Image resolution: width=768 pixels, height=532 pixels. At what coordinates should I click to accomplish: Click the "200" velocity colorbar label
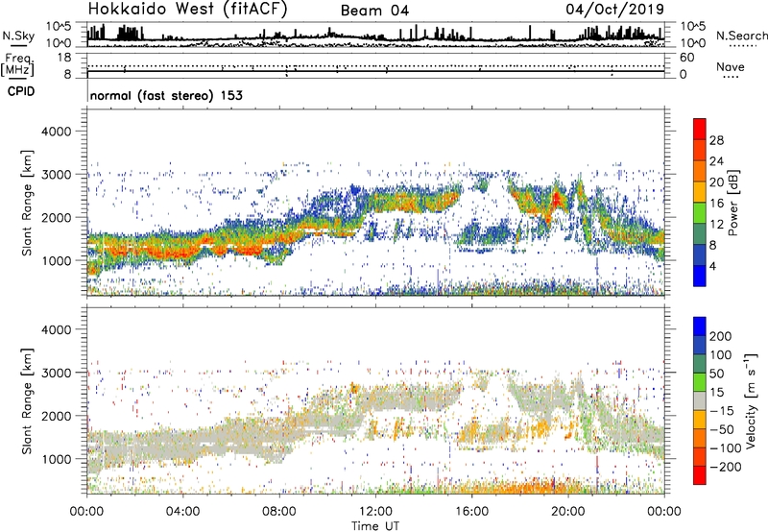click(x=720, y=336)
